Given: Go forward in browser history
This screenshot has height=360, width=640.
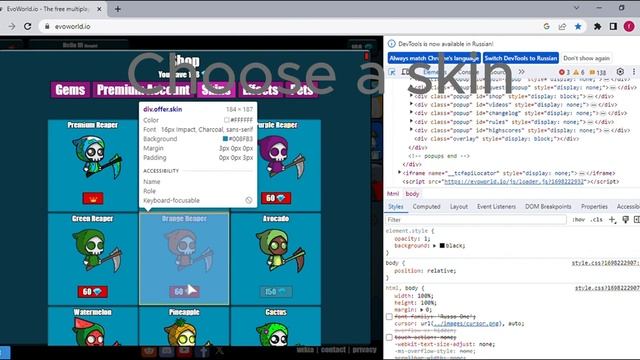Looking at the screenshot, I should click(11, 27).
